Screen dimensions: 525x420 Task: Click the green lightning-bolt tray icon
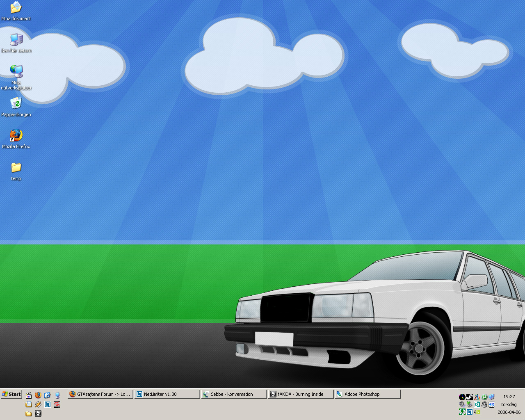(x=462, y=412)
